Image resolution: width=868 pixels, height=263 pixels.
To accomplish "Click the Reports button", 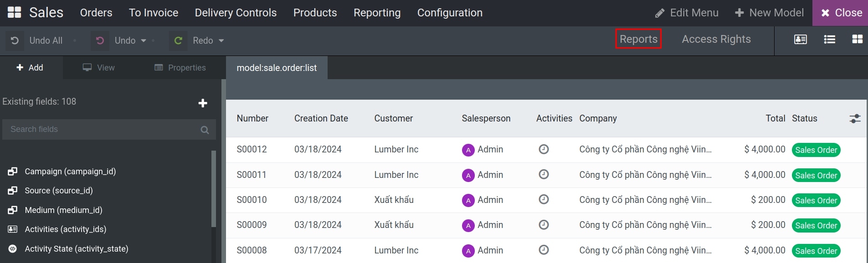I will [638, 39].
